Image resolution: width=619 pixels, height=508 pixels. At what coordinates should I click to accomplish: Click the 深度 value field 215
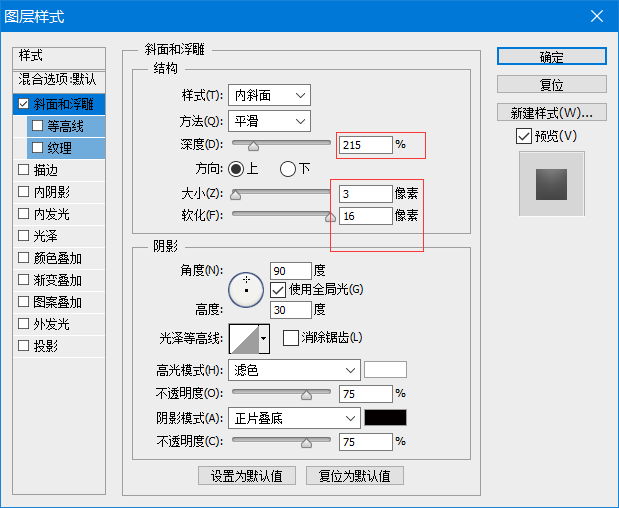click(366, 145)
